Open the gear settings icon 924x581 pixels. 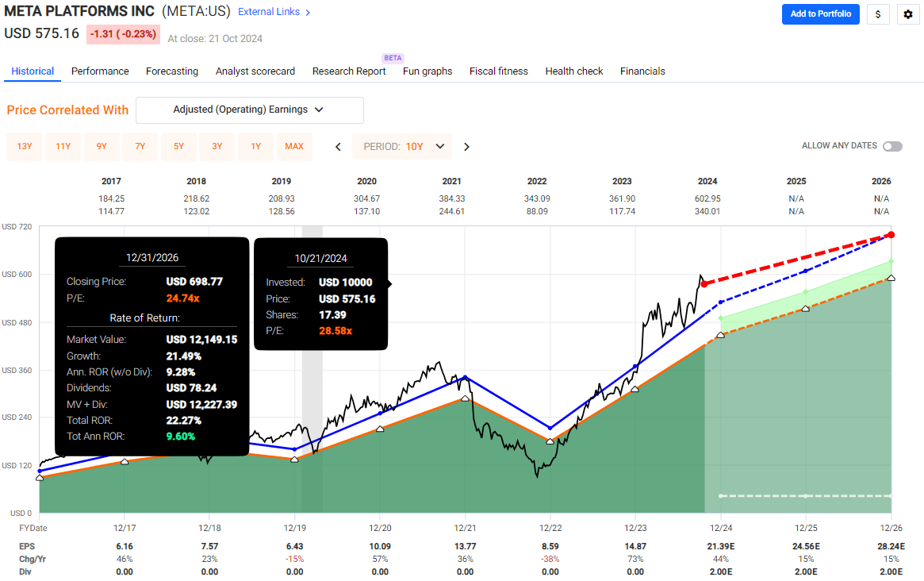coord(908,14)
